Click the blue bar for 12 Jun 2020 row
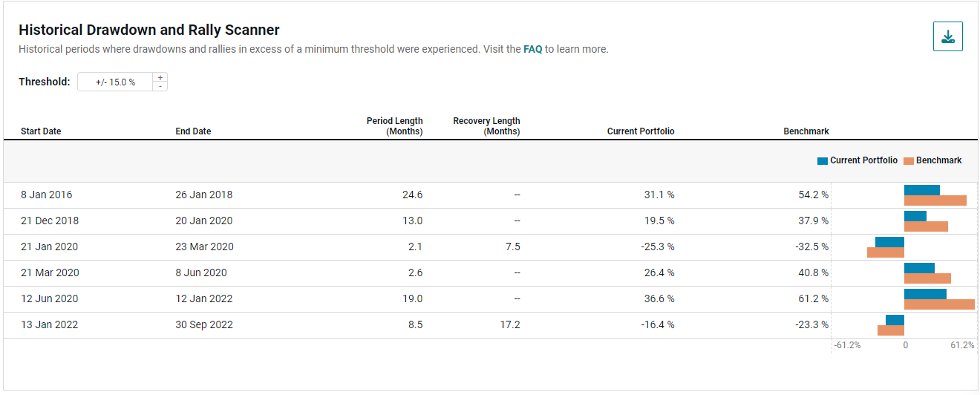 coord(925,294)
